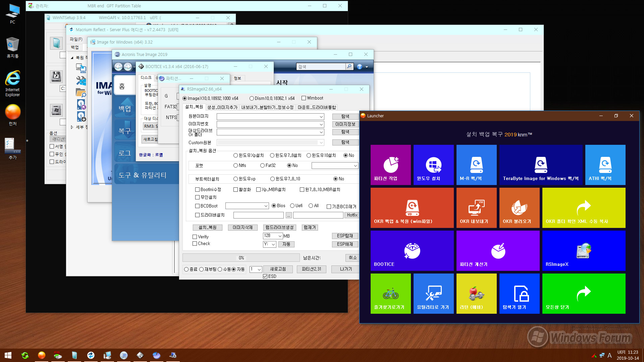Screen dimensions: 644x362
Task: Click the 이미지삭제 button
Action: [x=243, y=227]
